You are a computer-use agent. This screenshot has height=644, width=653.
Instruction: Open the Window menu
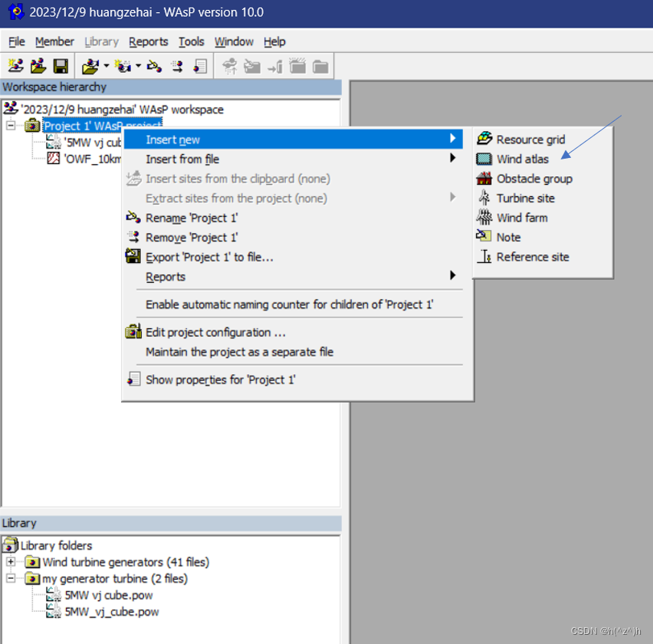coord(234,41)
